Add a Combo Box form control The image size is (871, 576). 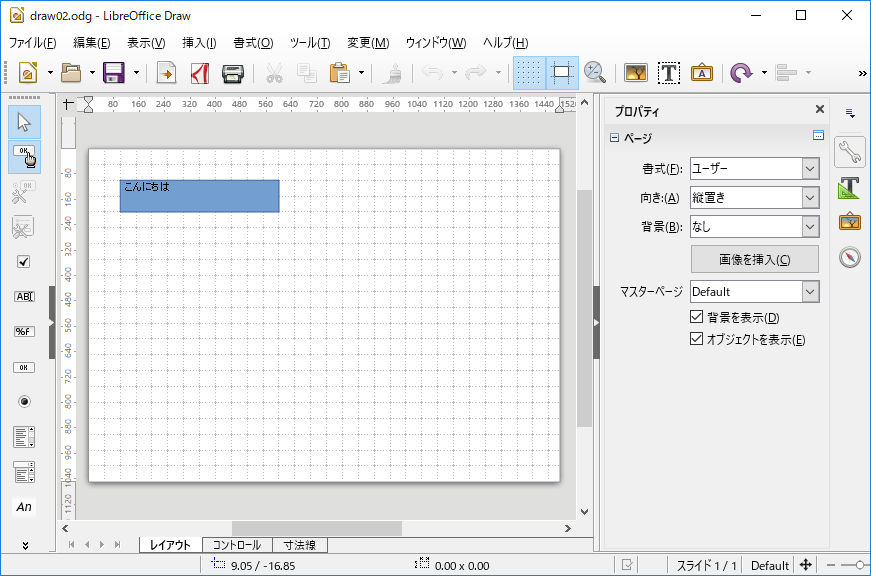click(x=24, y=472)
